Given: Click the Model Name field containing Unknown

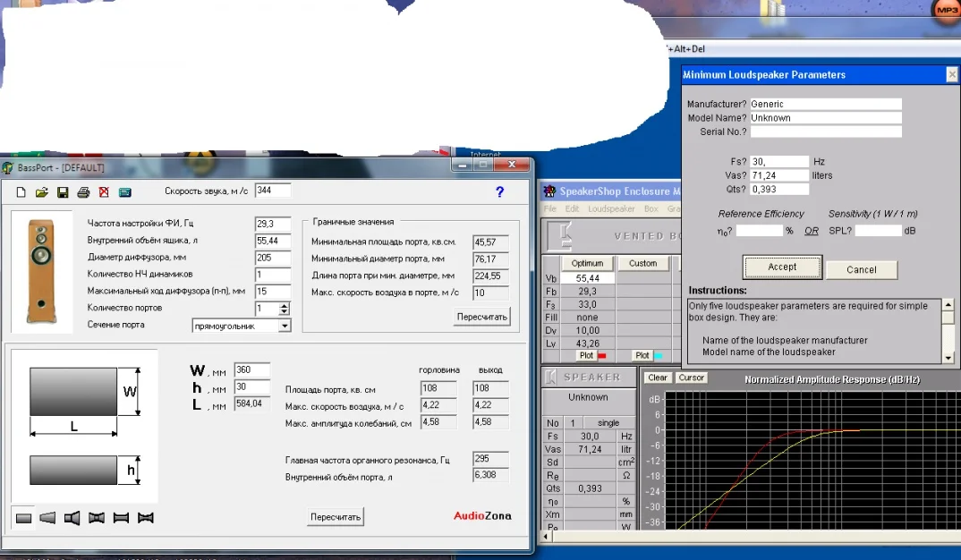Looking at the screenshot, I should pos(826,118).
